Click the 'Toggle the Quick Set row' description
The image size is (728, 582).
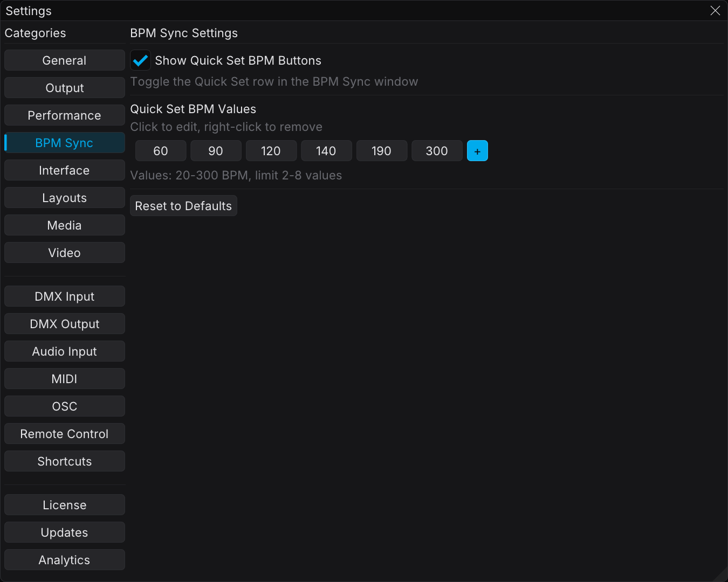click(274, 81)
